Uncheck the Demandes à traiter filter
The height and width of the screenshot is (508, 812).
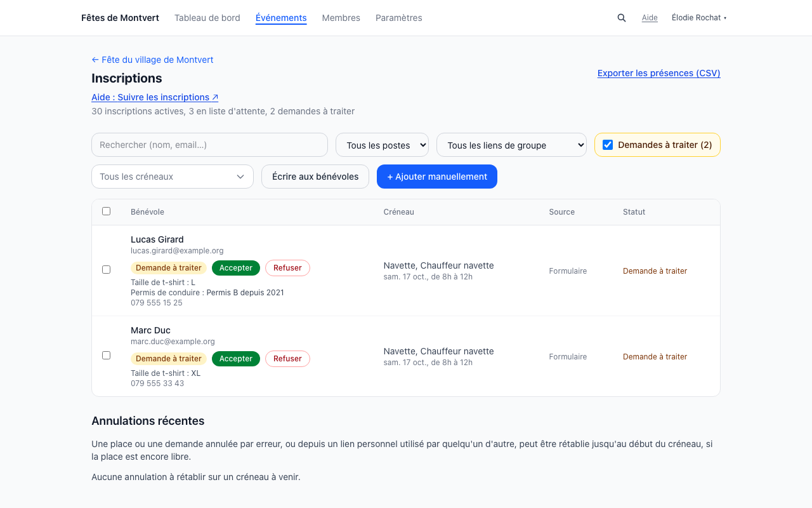pyautogui.click(x=608, y=145)
